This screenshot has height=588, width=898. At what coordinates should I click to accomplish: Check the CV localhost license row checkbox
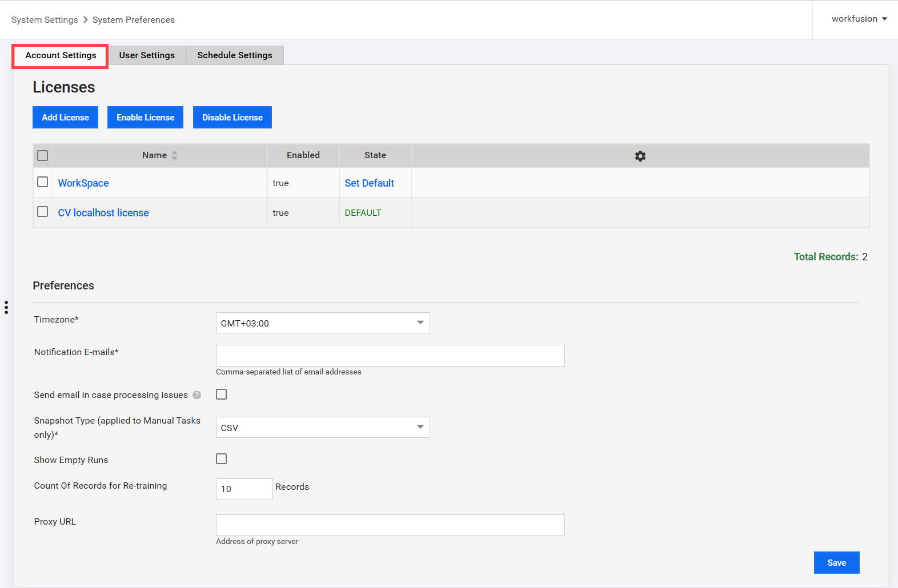point(43,212)
